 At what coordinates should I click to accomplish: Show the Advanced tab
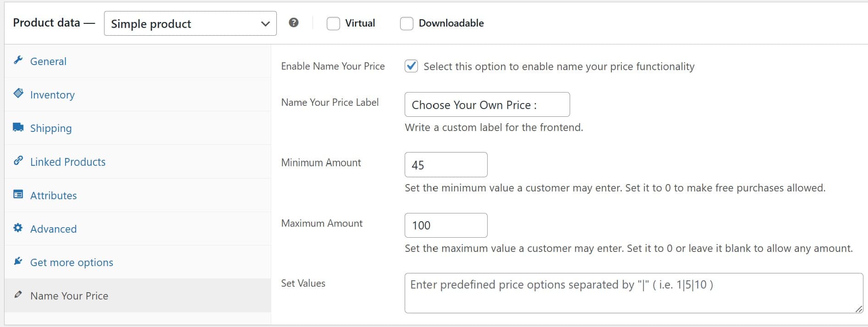(137, 229)
